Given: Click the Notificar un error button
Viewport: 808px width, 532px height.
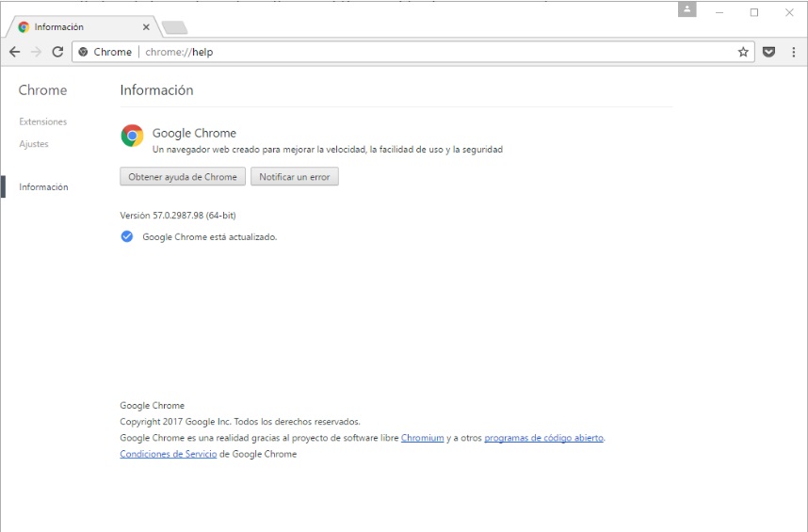Looking at the screenshot, I should coord(294,177).
